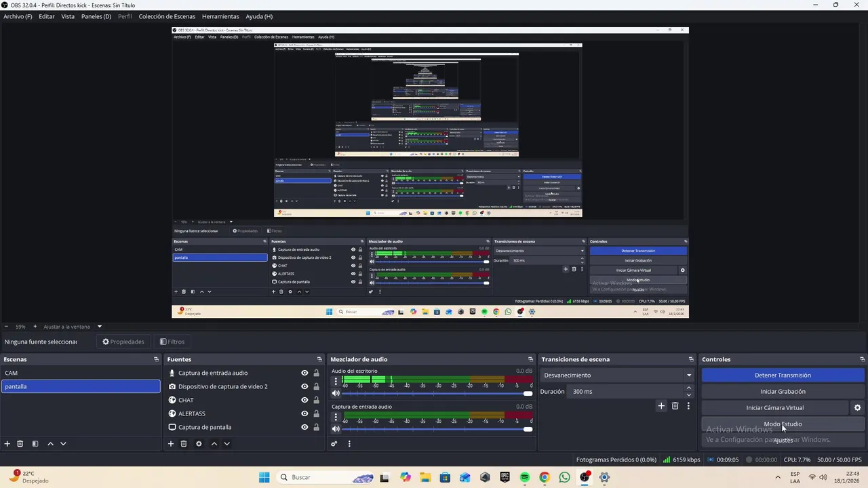Open Colección de Escenas menu
The width and height of the screenshot is (868, 488).
click(167, 16)
